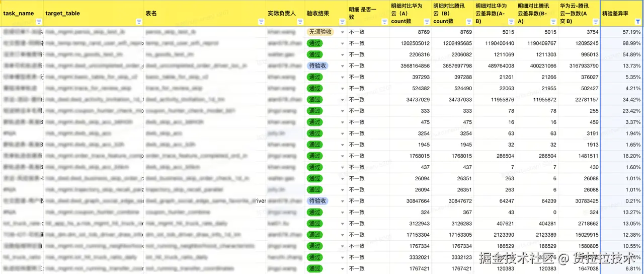Select the 6.81% difference rate cell

[x=622, y=268]
